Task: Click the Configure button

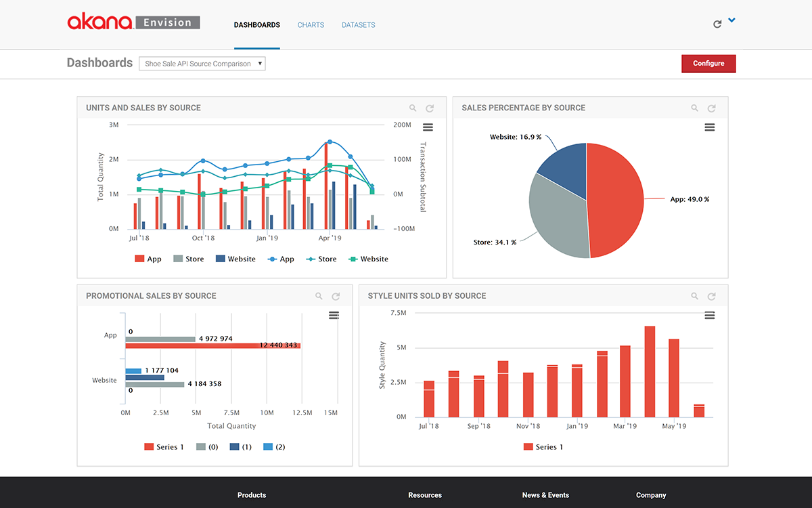Action: coord(708,63)
